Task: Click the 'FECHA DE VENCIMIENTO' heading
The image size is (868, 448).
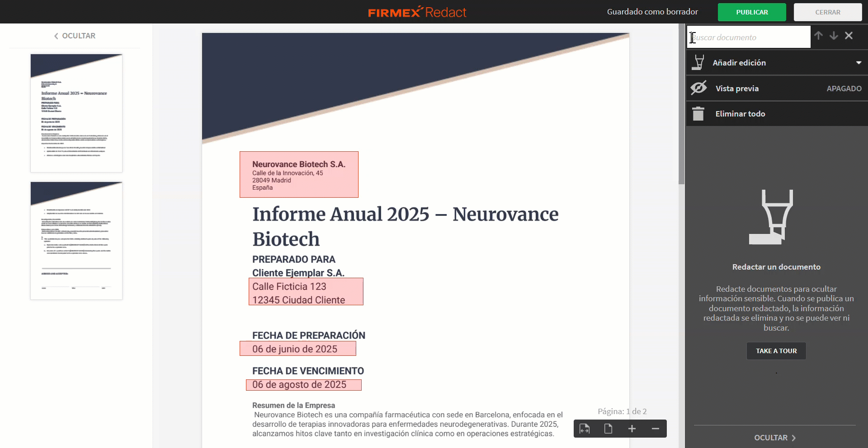Action: click(308, 371)
